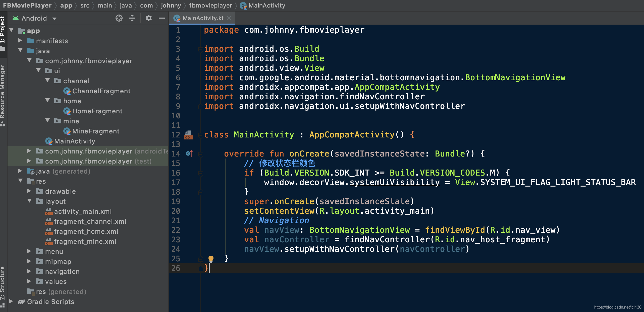
Task: Click the locate target (crosshair) icon
Action: [x=119, y=18]
